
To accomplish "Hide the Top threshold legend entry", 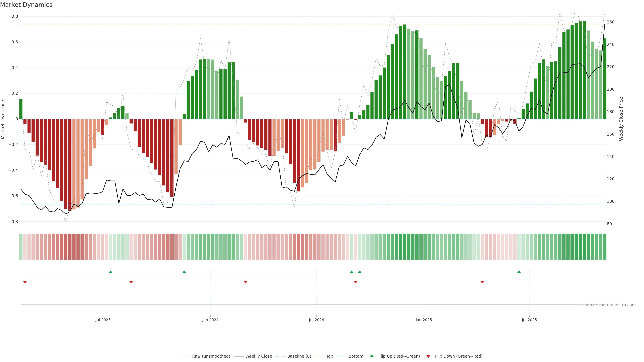I will [x=330, y=356].
